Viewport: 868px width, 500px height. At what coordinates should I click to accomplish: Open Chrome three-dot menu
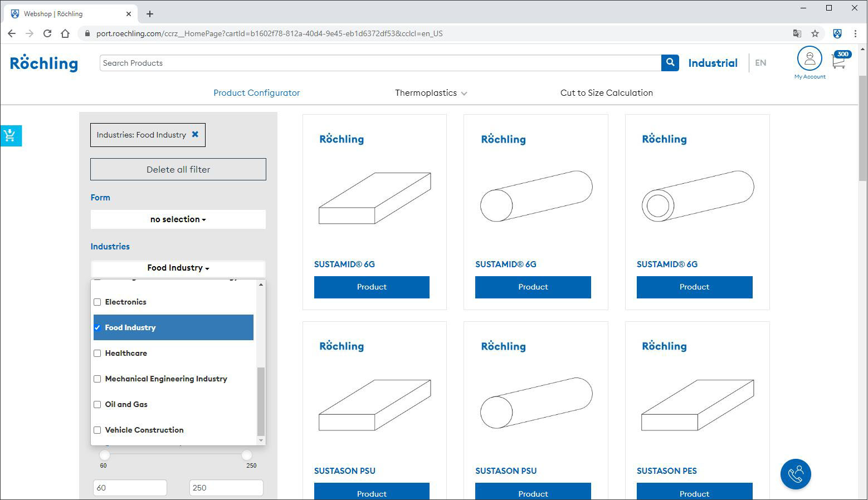coord(855,33)
